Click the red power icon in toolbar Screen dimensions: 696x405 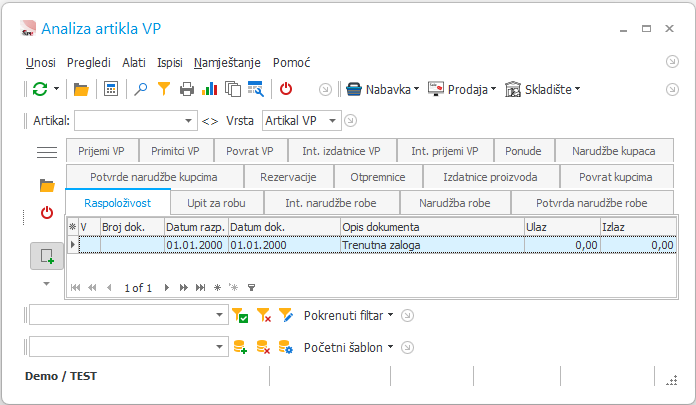[x=286, y=89]
